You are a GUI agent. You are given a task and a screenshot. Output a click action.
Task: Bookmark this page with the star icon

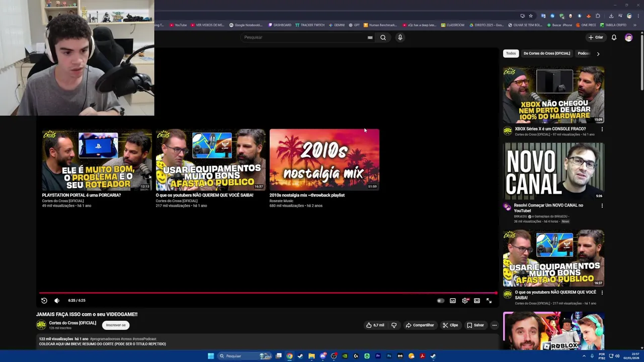tap(530, 16)
